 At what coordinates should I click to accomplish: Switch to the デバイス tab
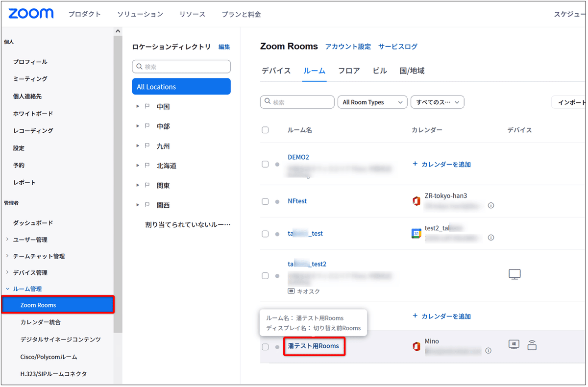pyautogui.click(x=276, y=71)
